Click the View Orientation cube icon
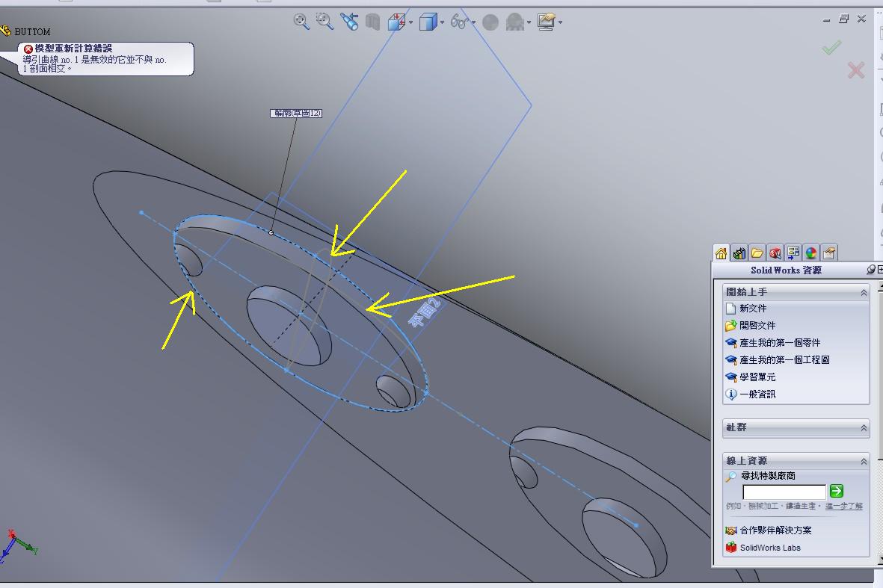The width and height of the screenshot is (883, 588). coord(397,22)
